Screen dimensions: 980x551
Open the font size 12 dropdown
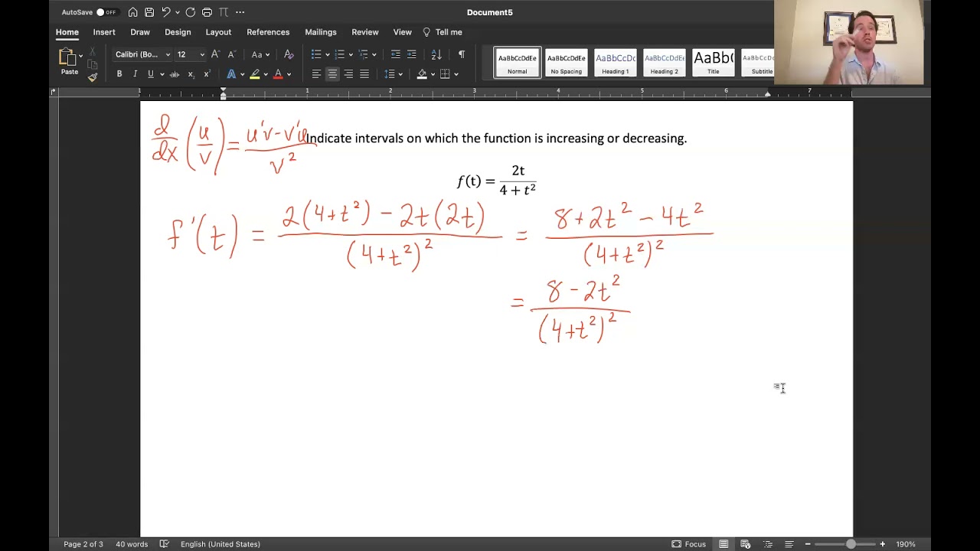[202, 54]
